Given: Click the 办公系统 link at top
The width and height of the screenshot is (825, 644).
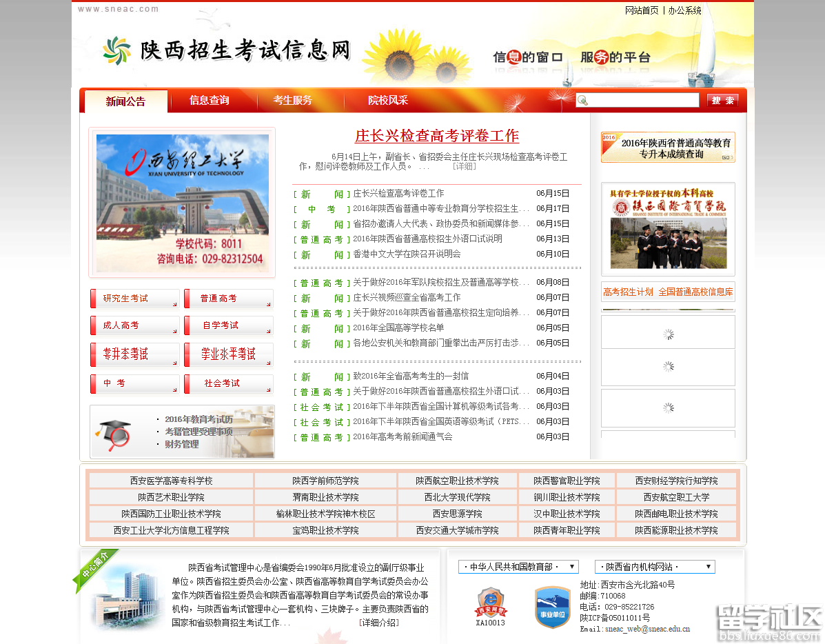Looking at the screenshot, I should pos(684,10).
